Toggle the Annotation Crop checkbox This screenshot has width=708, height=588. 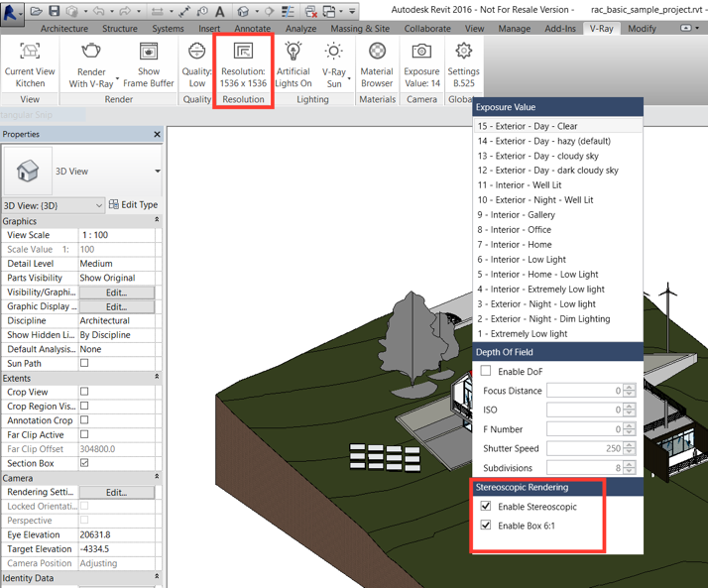(x=84, y=420)
